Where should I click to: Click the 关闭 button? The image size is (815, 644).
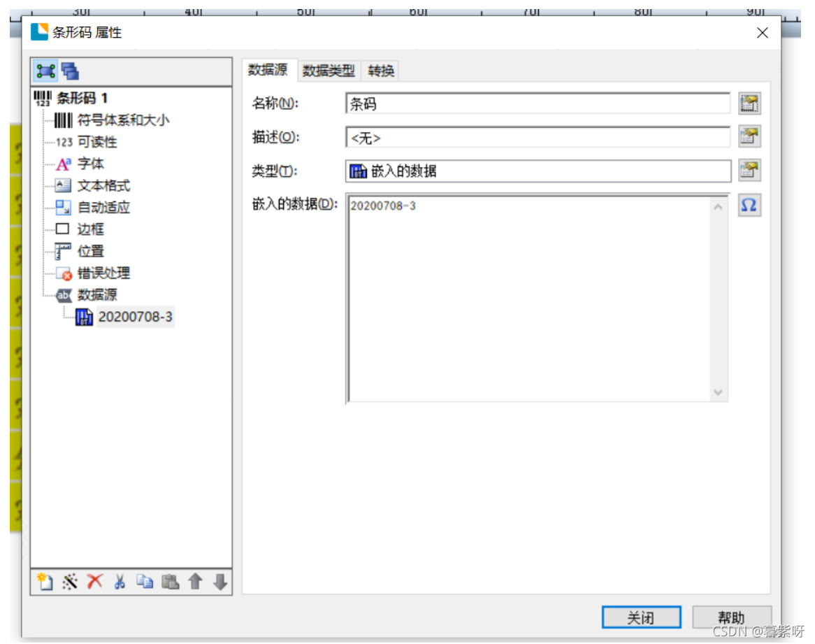click(x=642, y=617)
